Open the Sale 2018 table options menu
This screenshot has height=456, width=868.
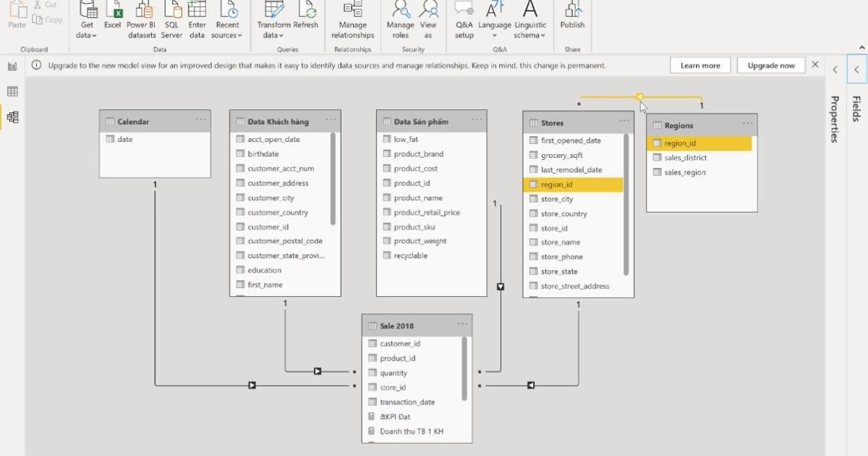[464, 325]
